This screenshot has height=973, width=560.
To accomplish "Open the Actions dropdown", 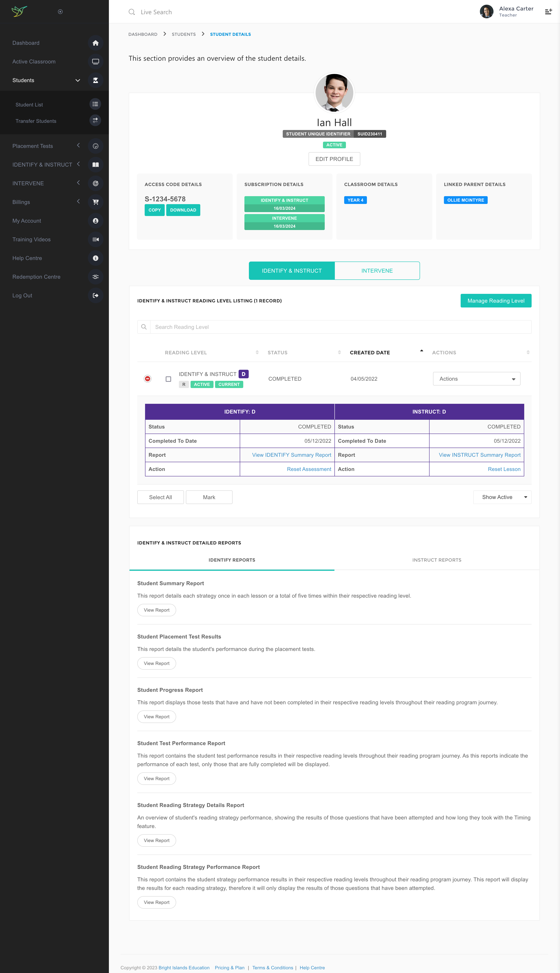I will pyautogui.click(x=476, y=379).
